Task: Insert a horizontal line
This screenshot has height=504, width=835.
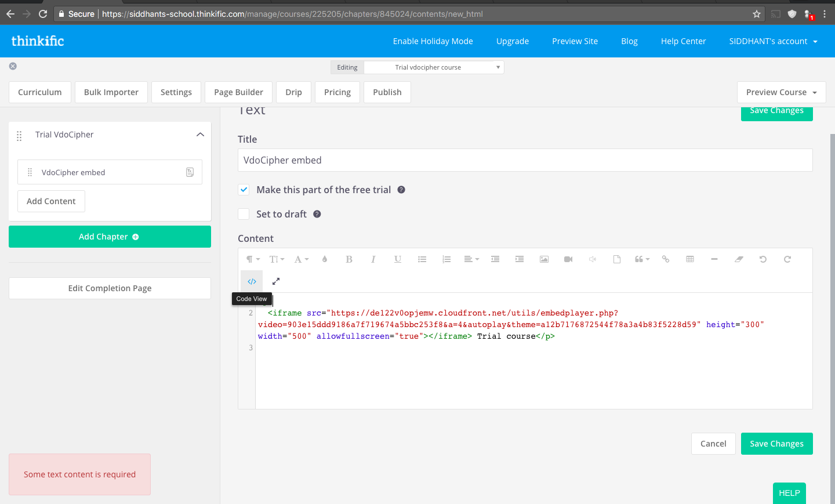Action: click(714, 259)
